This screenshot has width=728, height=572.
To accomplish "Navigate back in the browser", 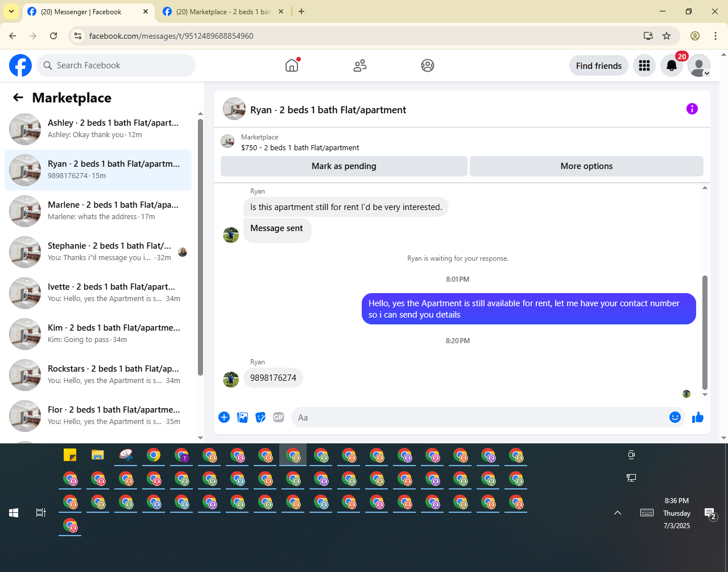I will [13, 36].
